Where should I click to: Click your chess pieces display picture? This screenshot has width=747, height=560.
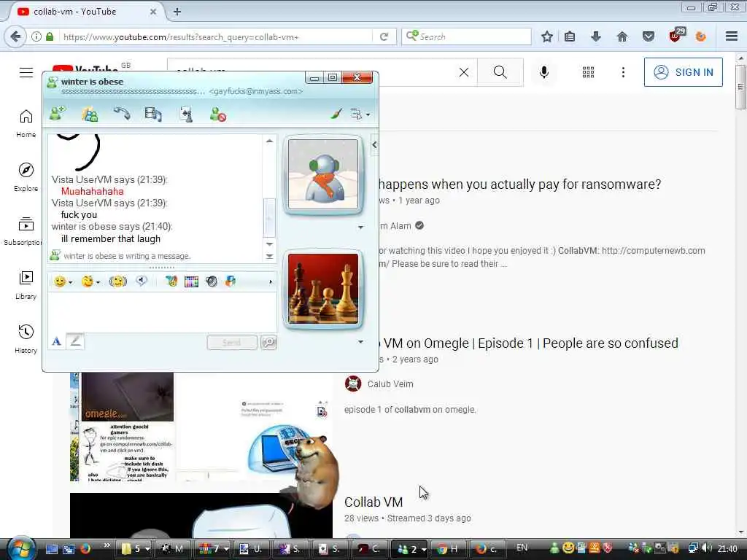coord(323,289)
